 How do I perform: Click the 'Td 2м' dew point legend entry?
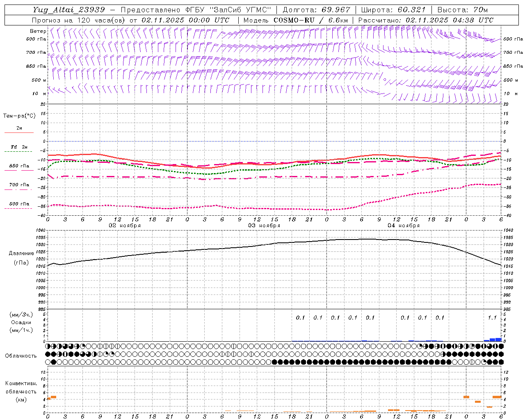(x=19, y=147)
